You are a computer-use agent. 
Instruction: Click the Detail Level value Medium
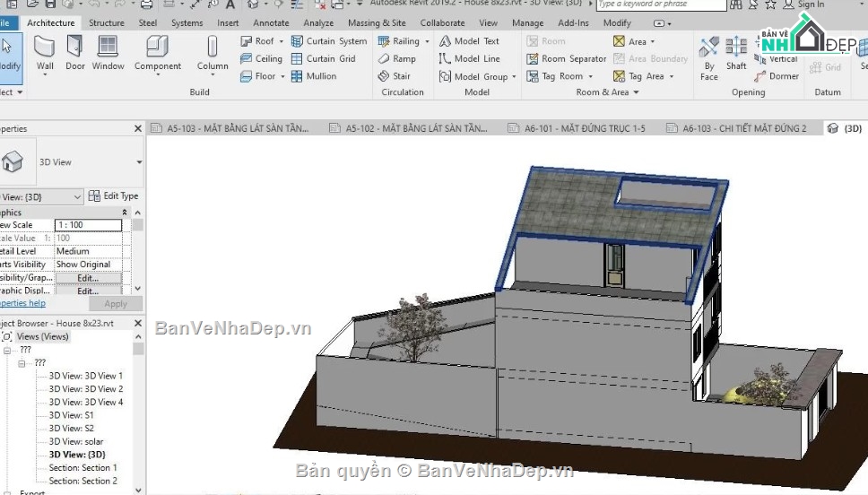click(x=88, y=251)
